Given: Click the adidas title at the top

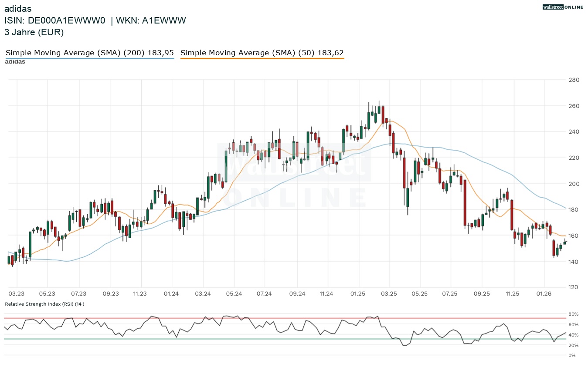Looking at the screenshot, I should pyautogui.click(x=18, y=9).
